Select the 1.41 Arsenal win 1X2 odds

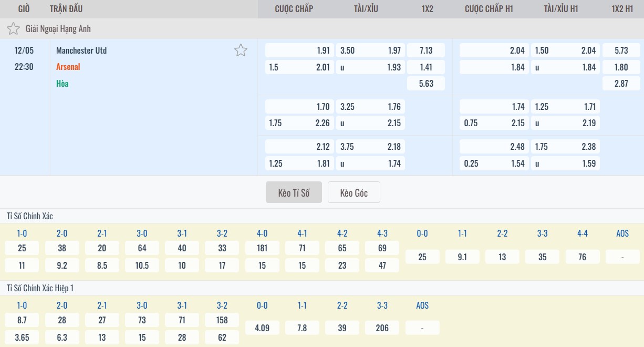pyautogui.click(x=426, y=67)
